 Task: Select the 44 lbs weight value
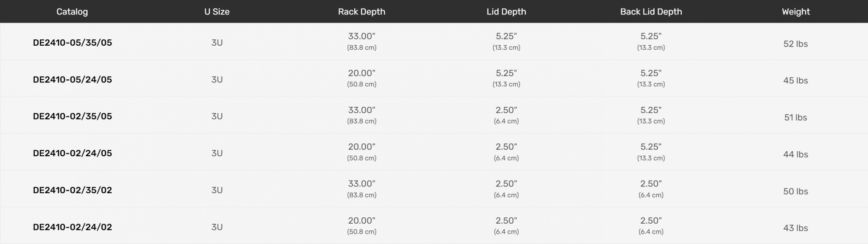tap(795, 154)
